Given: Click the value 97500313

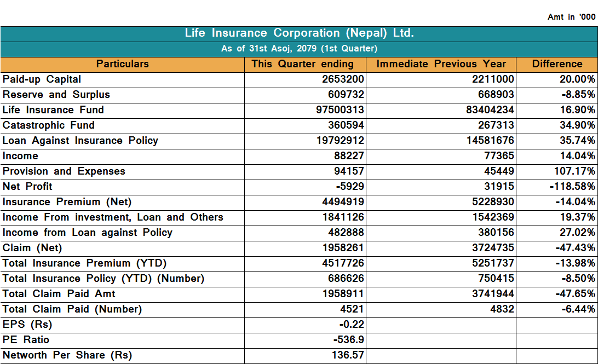Looking at the screenshot, I should click(x=340, y=110).
